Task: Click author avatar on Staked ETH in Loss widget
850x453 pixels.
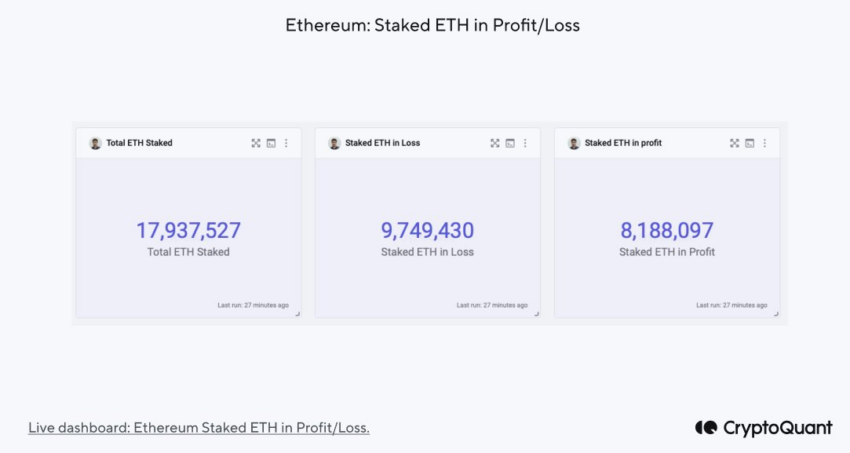Action: coord(334,143)
